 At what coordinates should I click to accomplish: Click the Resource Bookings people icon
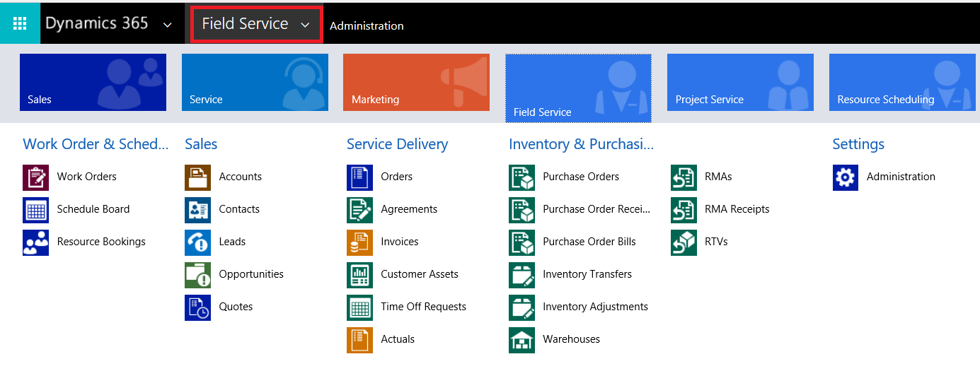point(35,242)
